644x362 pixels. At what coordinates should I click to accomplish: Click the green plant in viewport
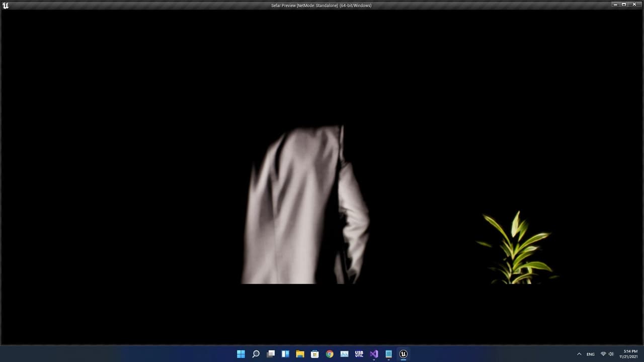[x=517, y=248]
